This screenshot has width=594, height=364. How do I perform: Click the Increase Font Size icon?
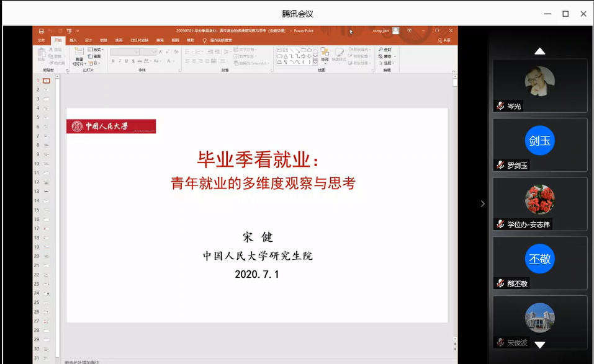(x=161, y=52)
